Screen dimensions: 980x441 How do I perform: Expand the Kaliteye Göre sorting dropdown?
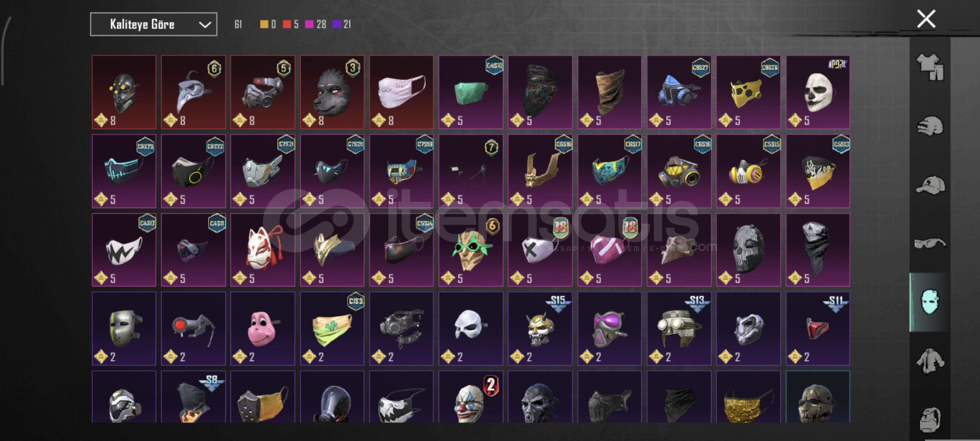pyautogui.click(x=153, y=24)
